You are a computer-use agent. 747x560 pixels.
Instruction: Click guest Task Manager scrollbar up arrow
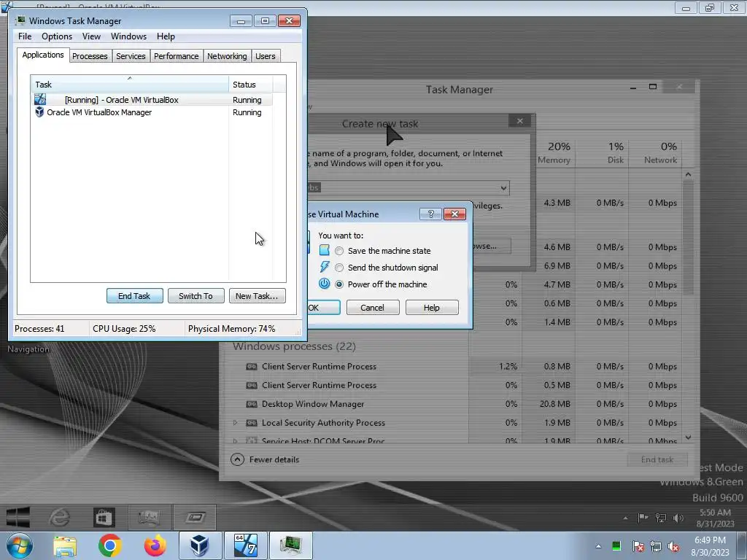tap(688, 174)
